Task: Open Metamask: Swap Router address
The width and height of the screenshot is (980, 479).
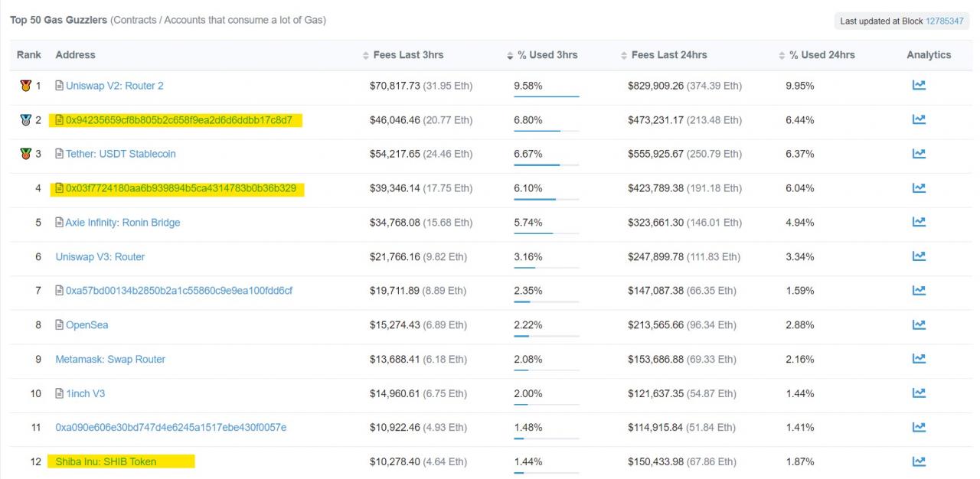Action: [x=110, y=360]
